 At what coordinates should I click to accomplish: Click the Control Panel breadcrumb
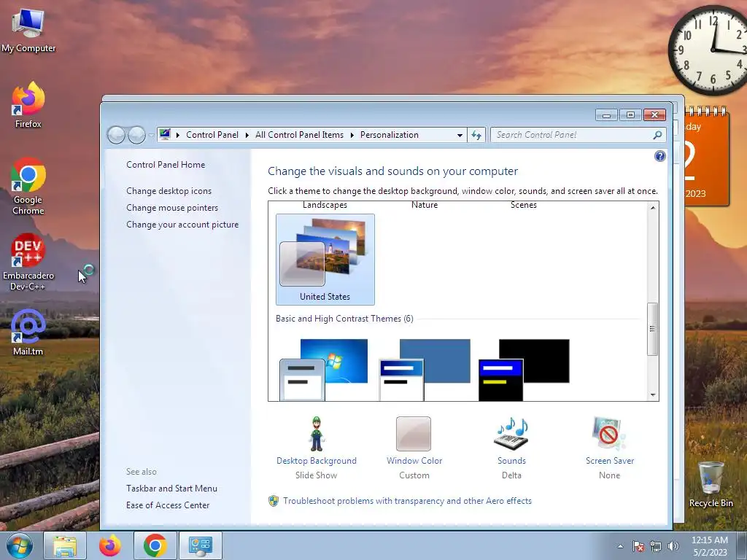(212, 135)
